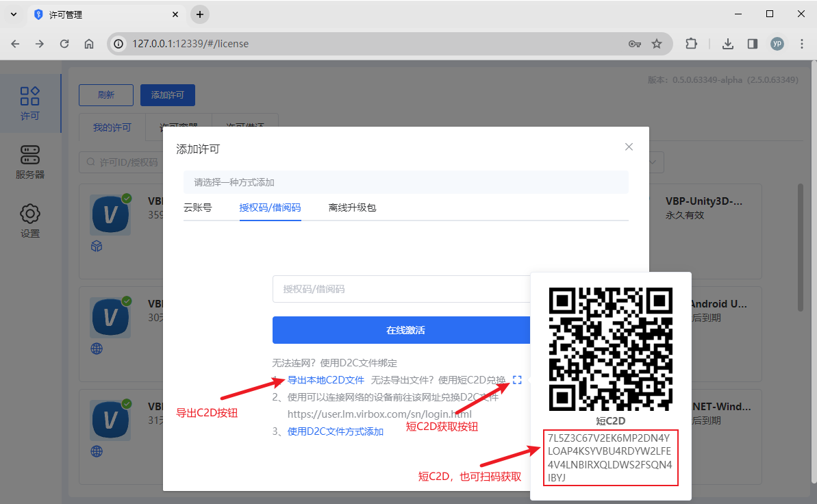Image resolution: width=817 pixels, height=504 pixels.
Task: Click the version number text
Action: point(723,79)
